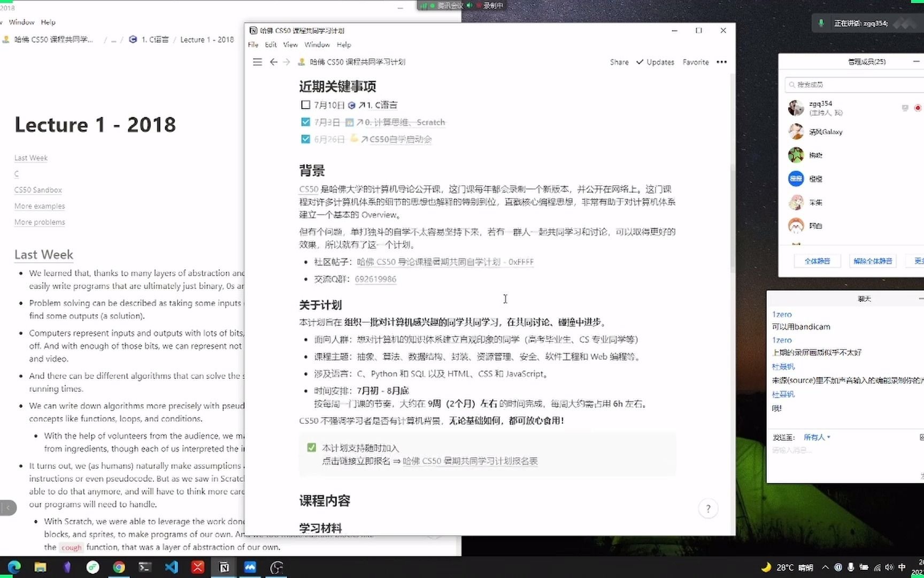Click Updates in the Notion top bar

point(655,62)
